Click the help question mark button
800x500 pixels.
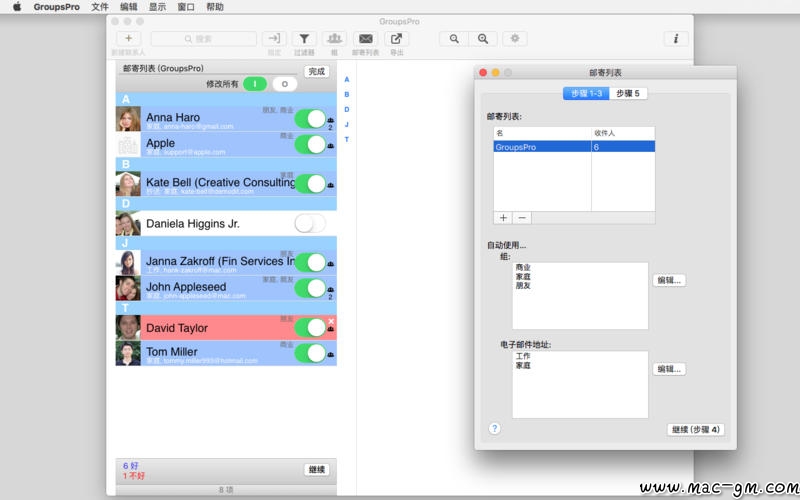click(494, 429)
